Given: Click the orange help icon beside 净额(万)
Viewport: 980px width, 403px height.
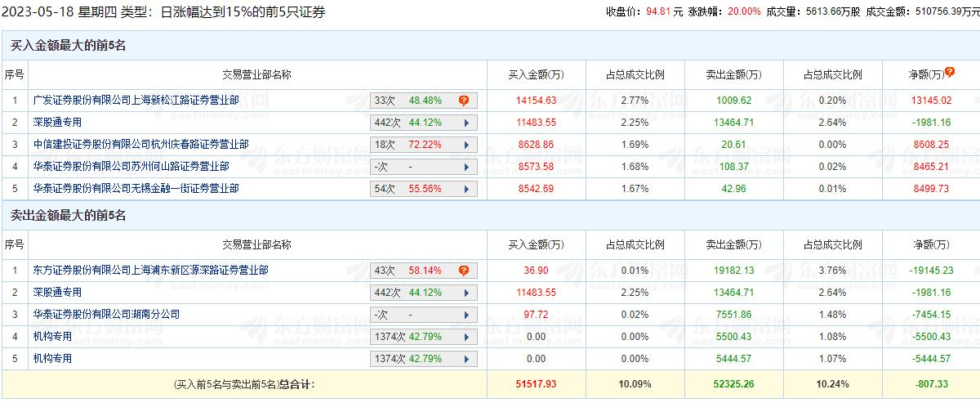Looking at the screenshot, I should 949,72.
